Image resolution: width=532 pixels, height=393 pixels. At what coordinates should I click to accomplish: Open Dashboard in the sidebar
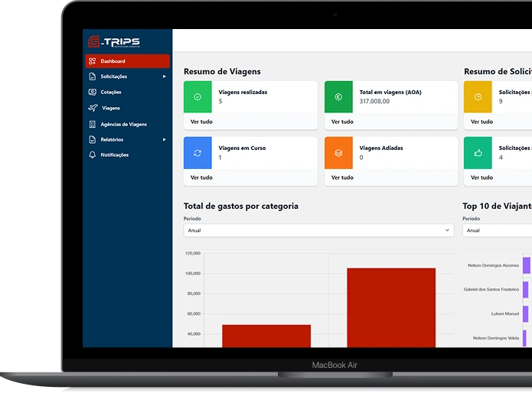(x=127, y=61)
